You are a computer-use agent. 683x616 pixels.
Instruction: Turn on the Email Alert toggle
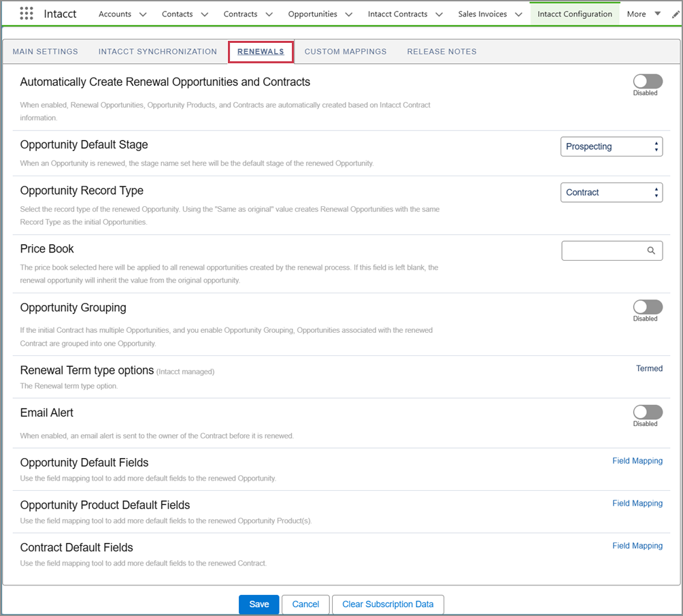pos(646,412)
